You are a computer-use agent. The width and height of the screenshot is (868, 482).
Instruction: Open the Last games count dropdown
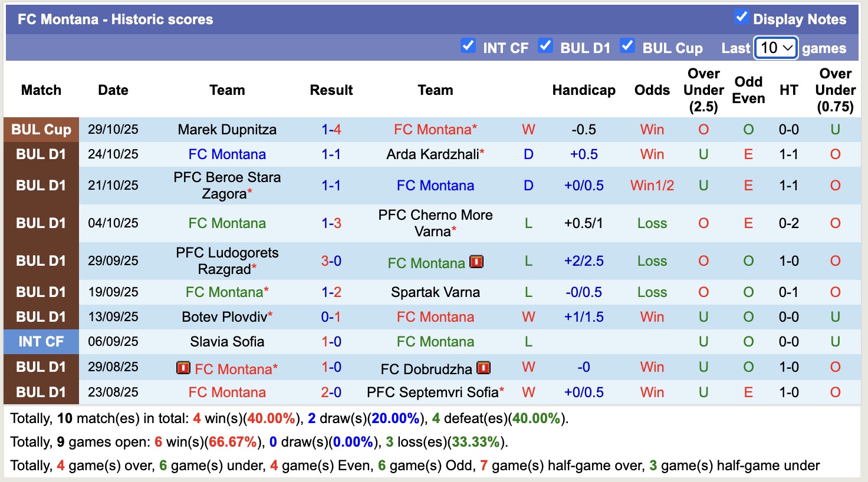click(x=776, y=48)
